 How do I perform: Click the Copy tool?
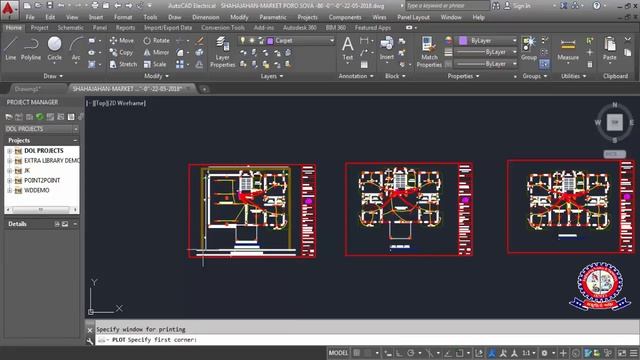tap(121, 52)
